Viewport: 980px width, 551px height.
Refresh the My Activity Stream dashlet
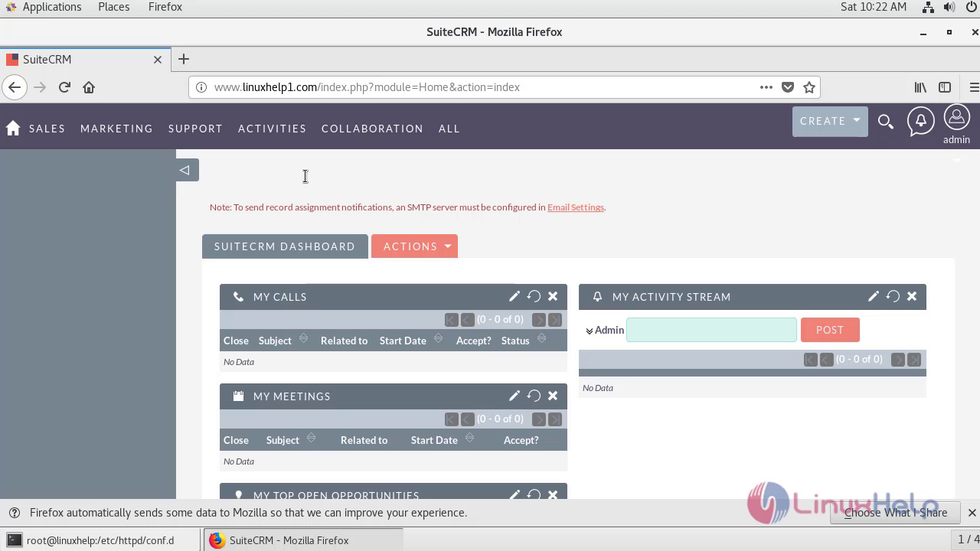893,296
